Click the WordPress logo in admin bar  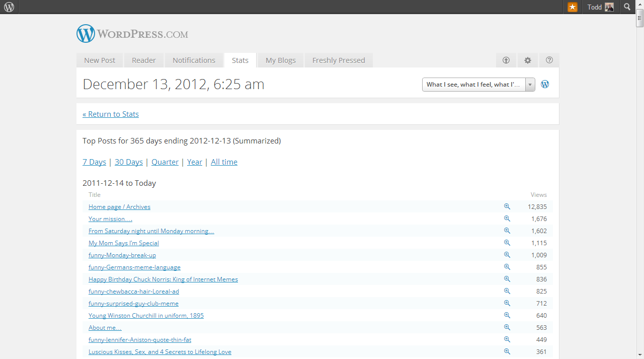pyautogui.click(x=9, y=7)
